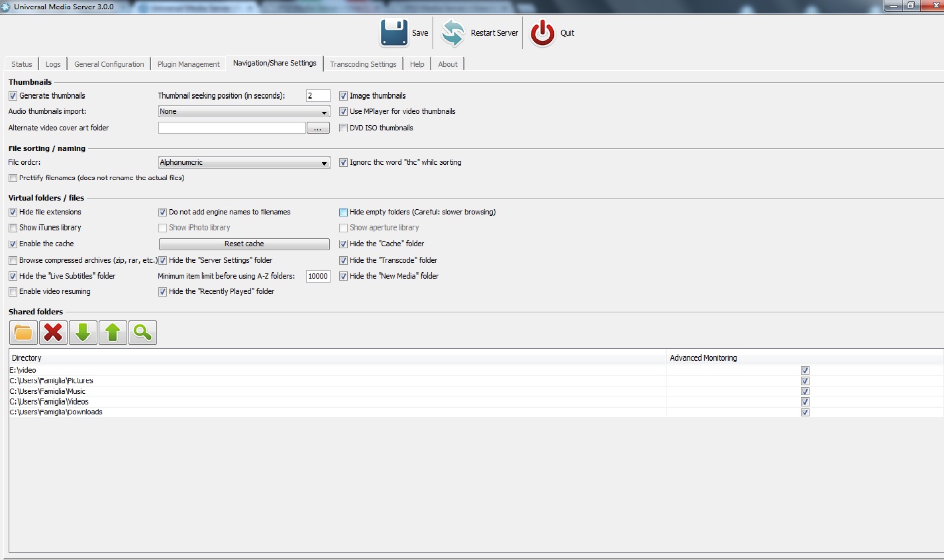Edit Thumbnail seeking position field
The image size is (944, 560).
pos(318,96)
